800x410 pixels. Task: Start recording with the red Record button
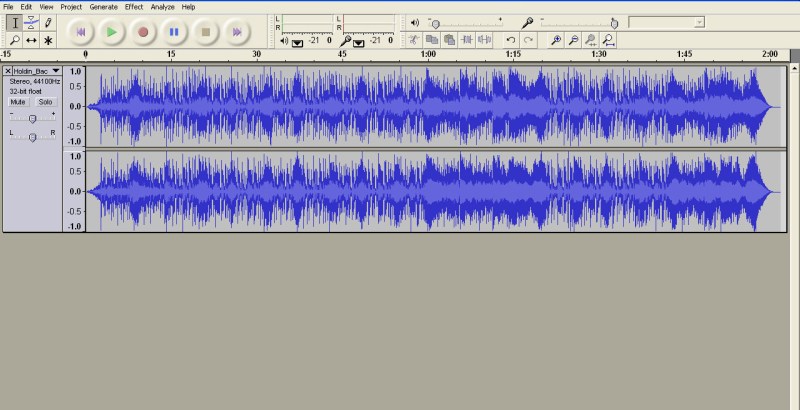pyautogui.click(x=143, y=32)
